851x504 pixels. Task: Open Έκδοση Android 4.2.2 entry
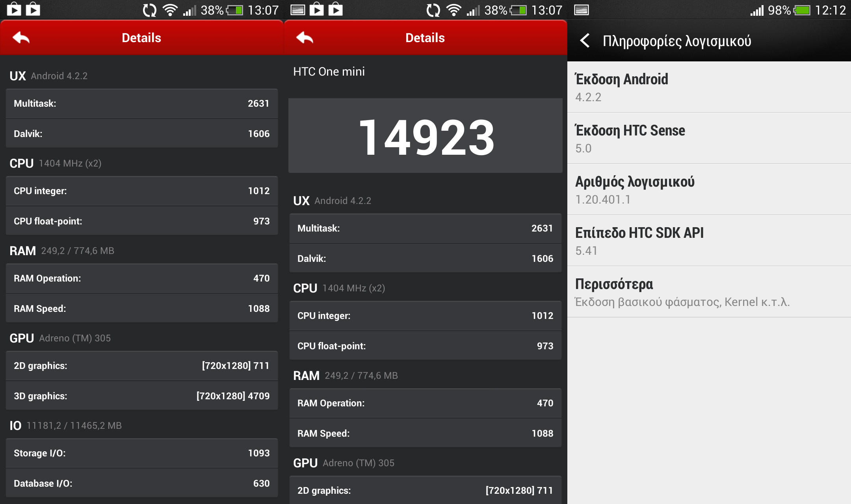pos(709,87)
